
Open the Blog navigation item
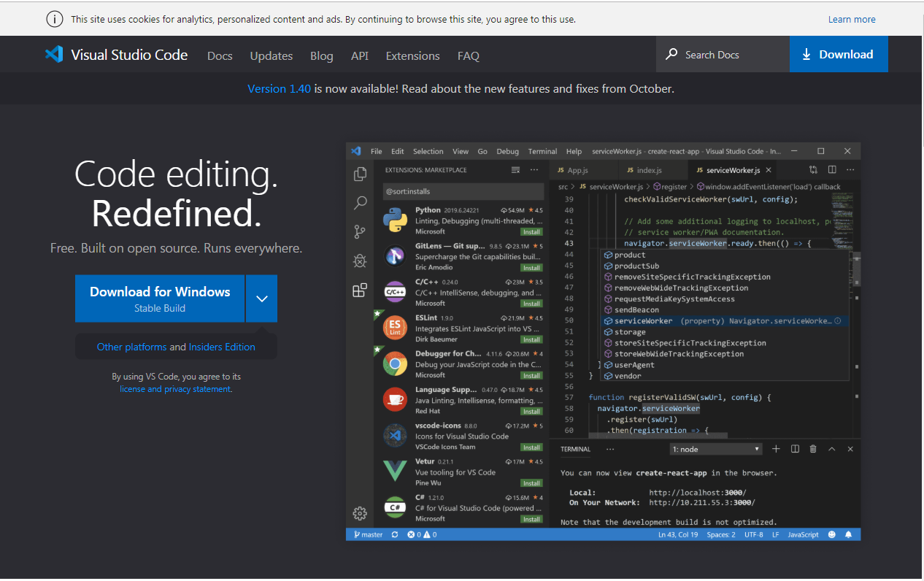tap(321, 55)
